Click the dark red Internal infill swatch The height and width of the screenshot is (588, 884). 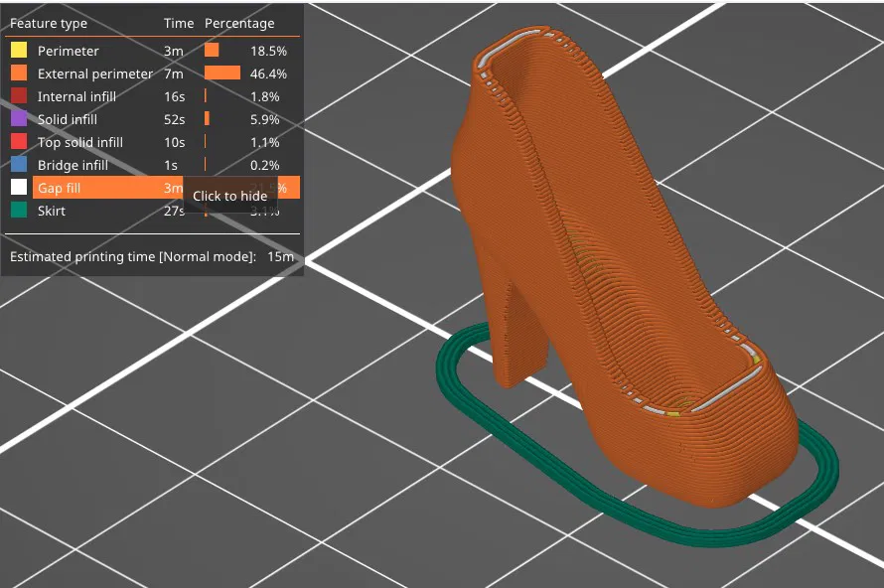point(19,95)
